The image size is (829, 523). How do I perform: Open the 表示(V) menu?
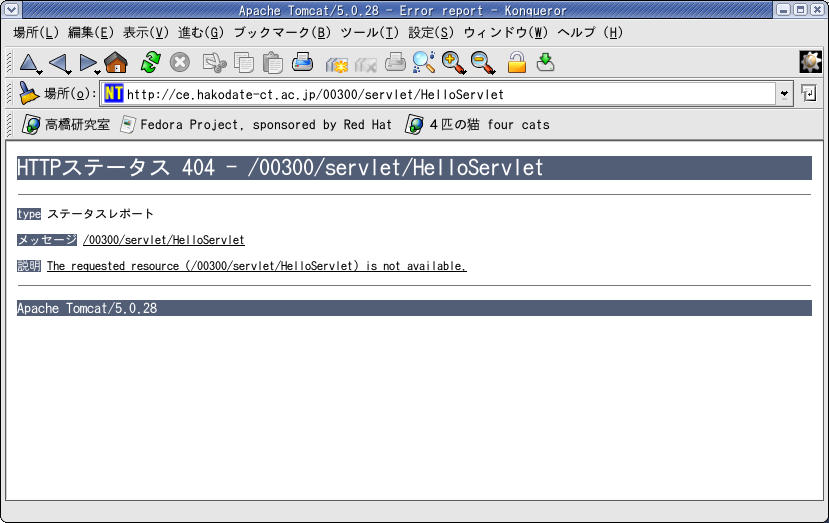146,33
